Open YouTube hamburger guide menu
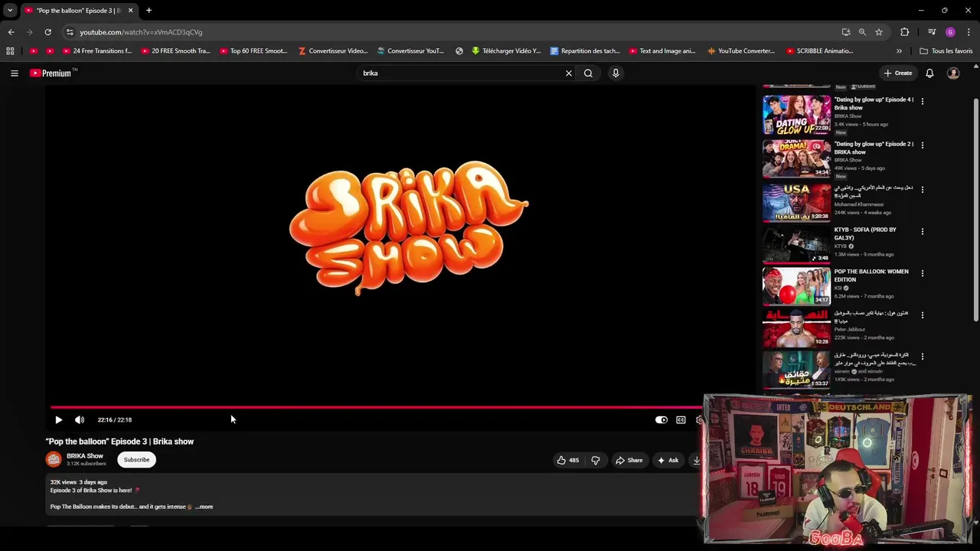Screen dimensions: 980x551 coord(14,73)
